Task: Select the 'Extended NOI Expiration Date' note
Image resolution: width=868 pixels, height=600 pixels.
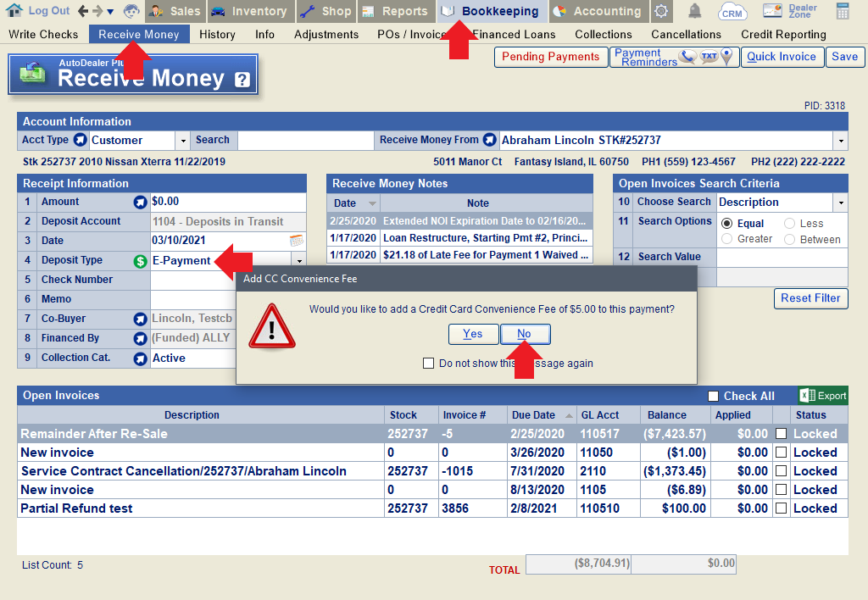Action: (484, 221)
